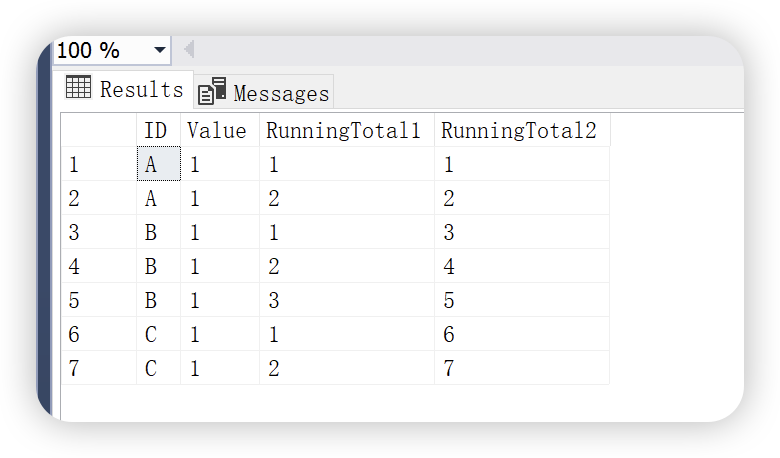Select row 5 header
Image resolution: width=780 pixels, height=458 pixels.
[x=98, y=300]
